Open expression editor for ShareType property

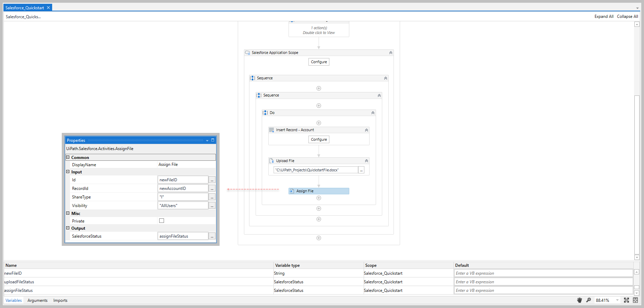click(x=212, y=197)
